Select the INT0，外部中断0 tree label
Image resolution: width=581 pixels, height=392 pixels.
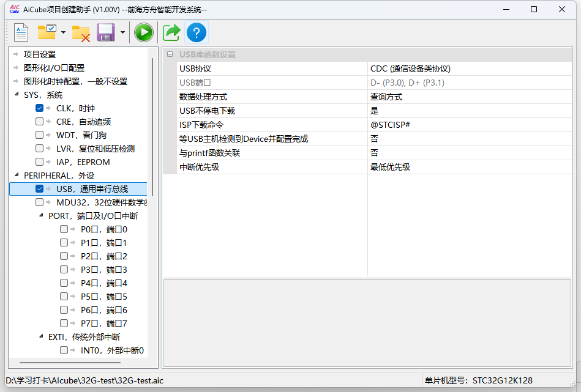(x=112, y=350)
